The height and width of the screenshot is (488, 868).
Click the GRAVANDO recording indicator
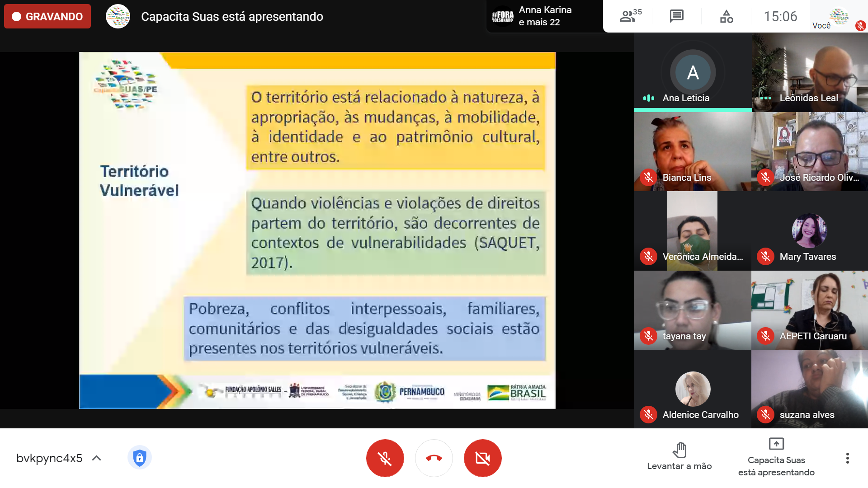tap(47, 17)
